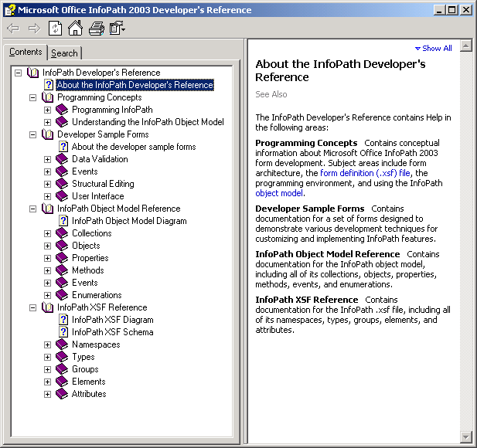The height and width of the screenshot is (448, 477).
Task: Select the Groups tree item
Action: coord(85,369)
